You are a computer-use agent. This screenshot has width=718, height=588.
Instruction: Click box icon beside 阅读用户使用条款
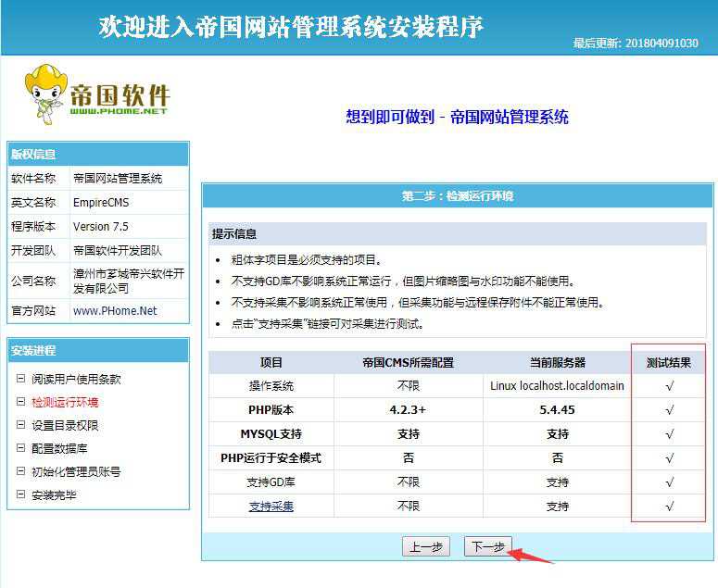click(20, 379)
